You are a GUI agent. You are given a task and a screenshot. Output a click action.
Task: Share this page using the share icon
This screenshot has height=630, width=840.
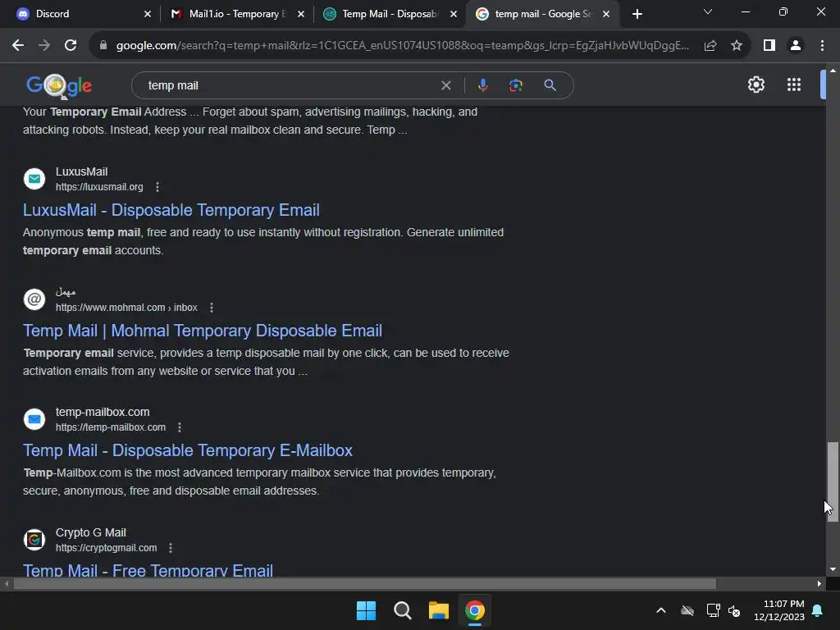coord(710,46)
